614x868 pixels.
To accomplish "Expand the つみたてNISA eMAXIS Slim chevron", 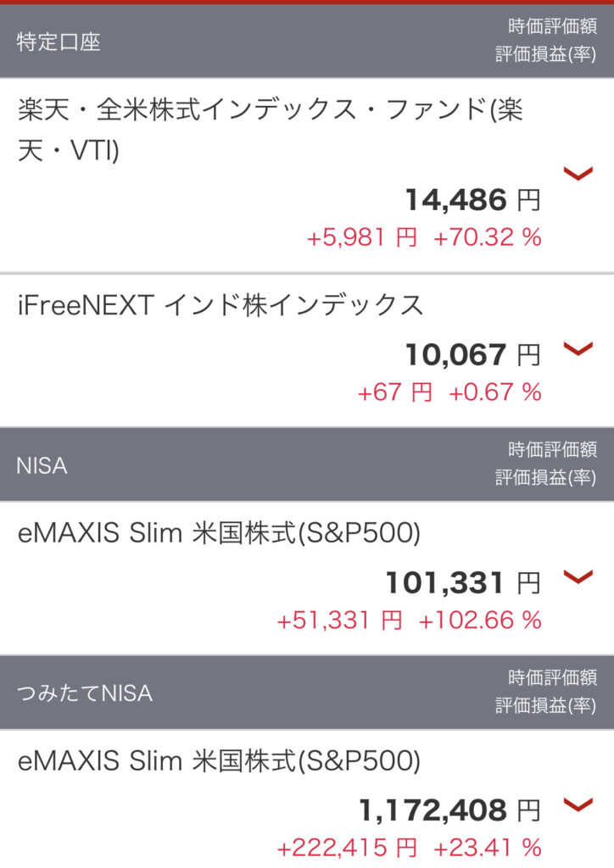I will click(578, 805).
